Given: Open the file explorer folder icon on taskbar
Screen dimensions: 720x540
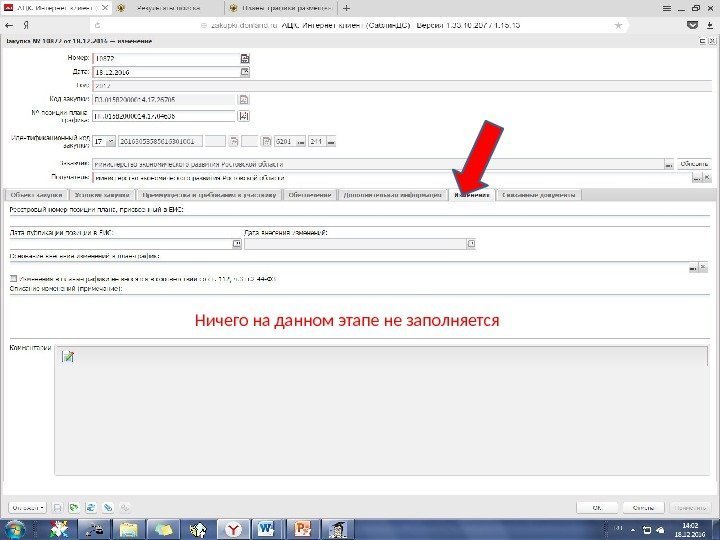Looking at the screenshot, I should 129,530.
